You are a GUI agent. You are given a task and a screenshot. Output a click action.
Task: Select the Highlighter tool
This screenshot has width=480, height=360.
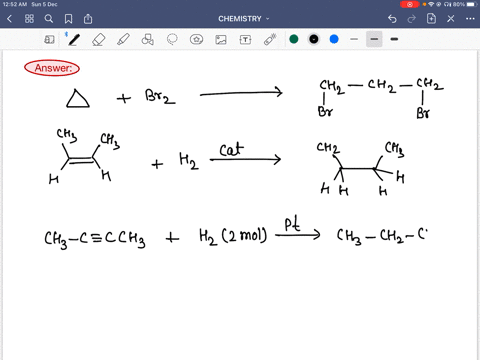(123, 40)
